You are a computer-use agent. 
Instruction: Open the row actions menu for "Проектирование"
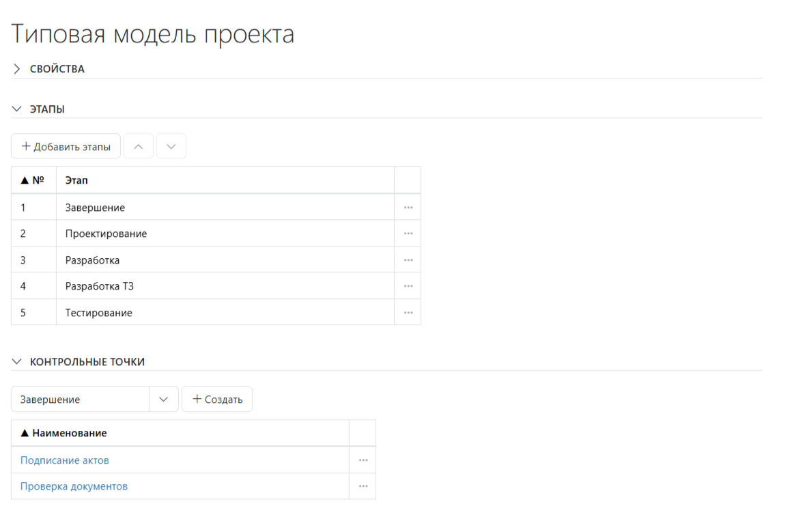pyautogui.click(x=408, y=233)
